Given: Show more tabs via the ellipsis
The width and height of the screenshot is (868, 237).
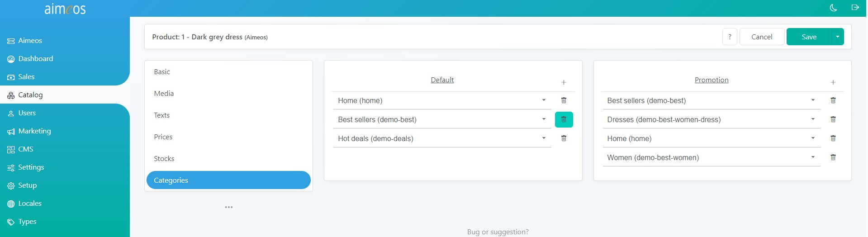Looking at the screenshot, I should point(229,207).
